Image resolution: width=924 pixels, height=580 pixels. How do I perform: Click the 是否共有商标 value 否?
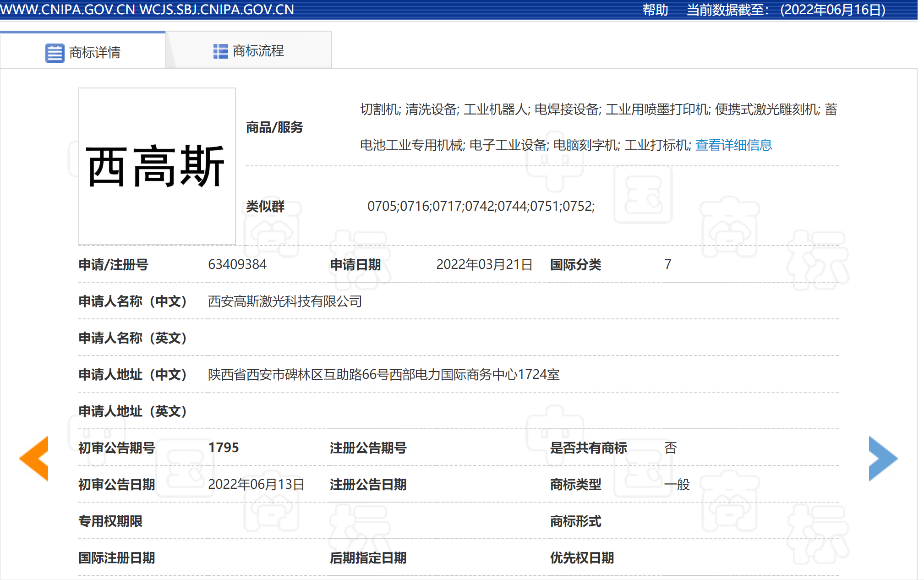[x=670, y=448]
